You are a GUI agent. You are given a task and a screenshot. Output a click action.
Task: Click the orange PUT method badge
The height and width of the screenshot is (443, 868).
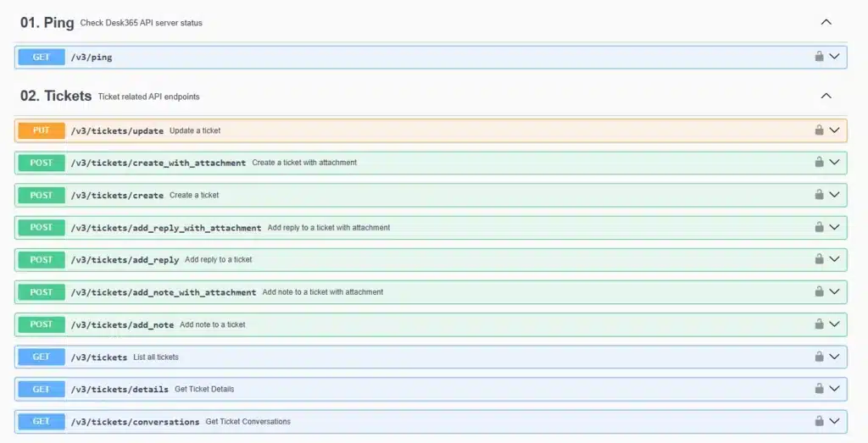(x=42, y=130)
